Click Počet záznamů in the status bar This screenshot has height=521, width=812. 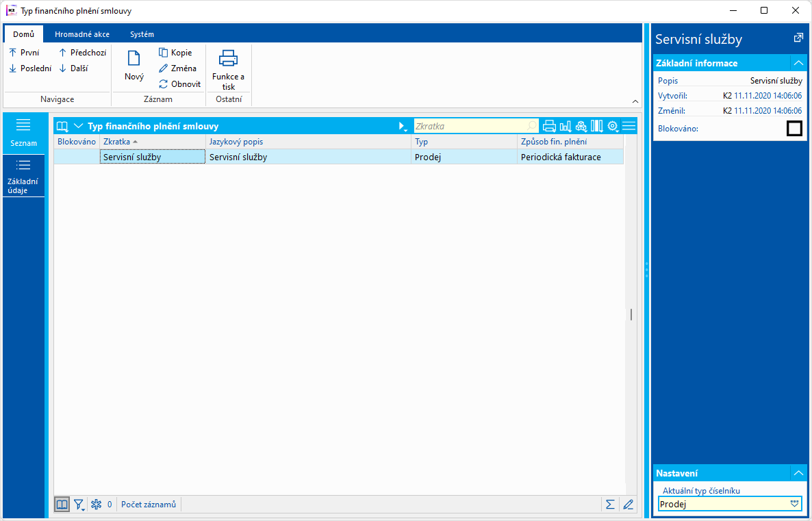click(149, 505)
